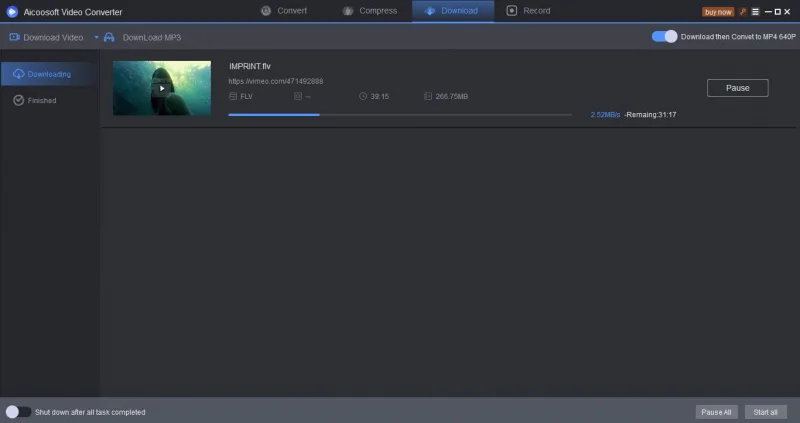Image resolution: width=800 pixels, height=423 pixels.
Task: Click the Download MP3 headphone icon
Action: point(109,37)
